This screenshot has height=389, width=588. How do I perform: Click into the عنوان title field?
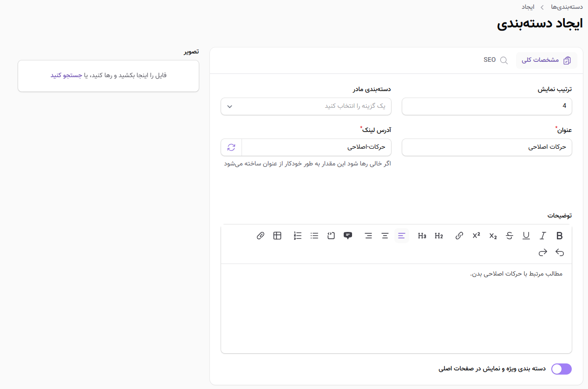[x=487, y=147]
